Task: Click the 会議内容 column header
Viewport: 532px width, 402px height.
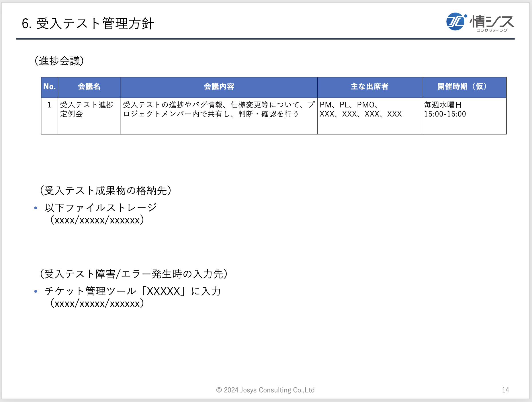Action: click(219, 87)
